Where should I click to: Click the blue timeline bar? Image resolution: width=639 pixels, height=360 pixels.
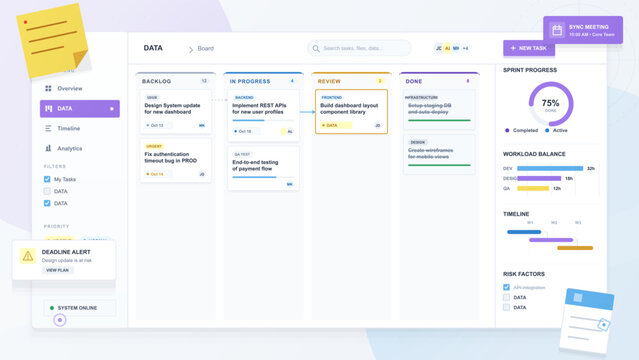pyautogui.click(x=524, y=232)
